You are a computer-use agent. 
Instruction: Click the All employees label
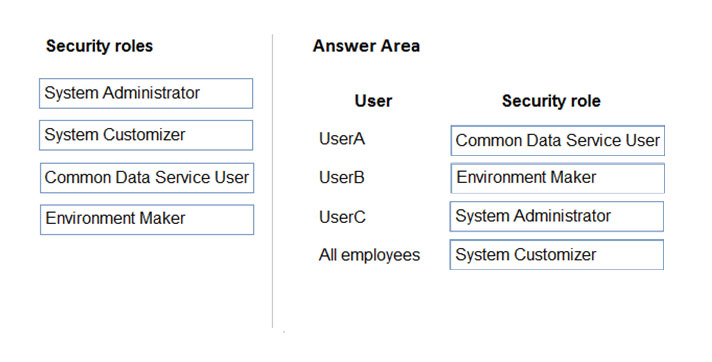pyautogui.click(x=369, y=255)
